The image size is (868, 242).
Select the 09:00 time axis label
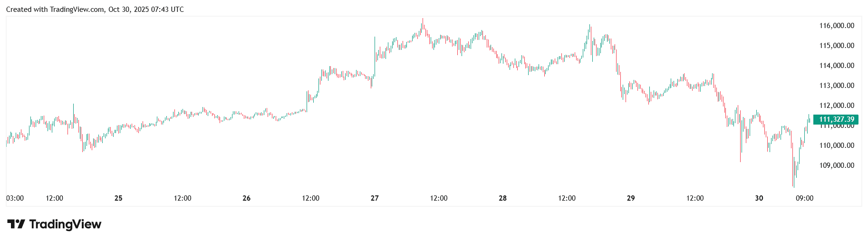point(804,198)
